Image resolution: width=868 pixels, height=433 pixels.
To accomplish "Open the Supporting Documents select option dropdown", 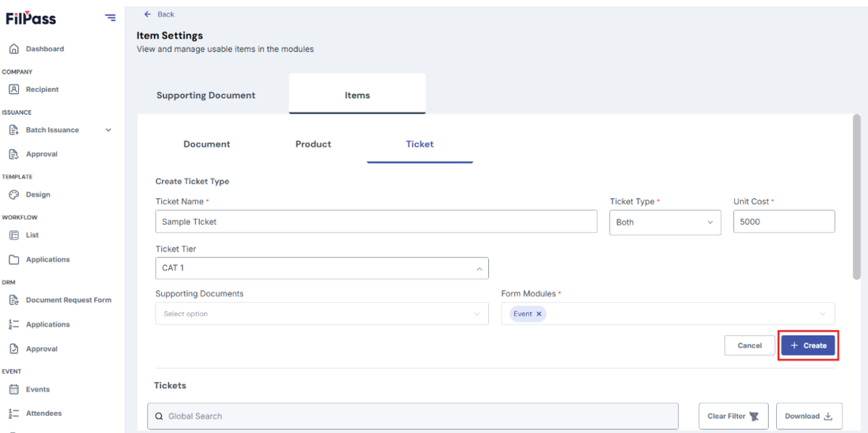I will click(x=322, y=314).
